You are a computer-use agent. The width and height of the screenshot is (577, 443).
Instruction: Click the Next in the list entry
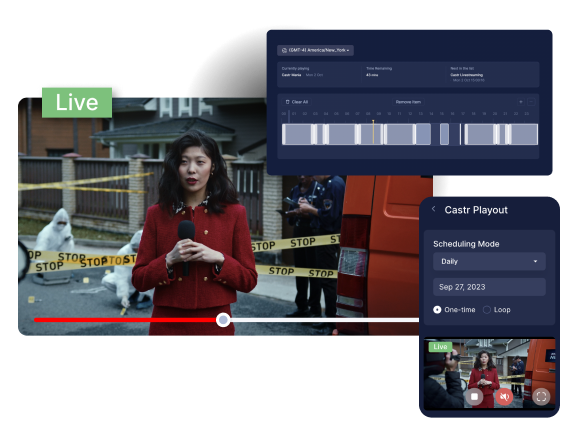467,74
